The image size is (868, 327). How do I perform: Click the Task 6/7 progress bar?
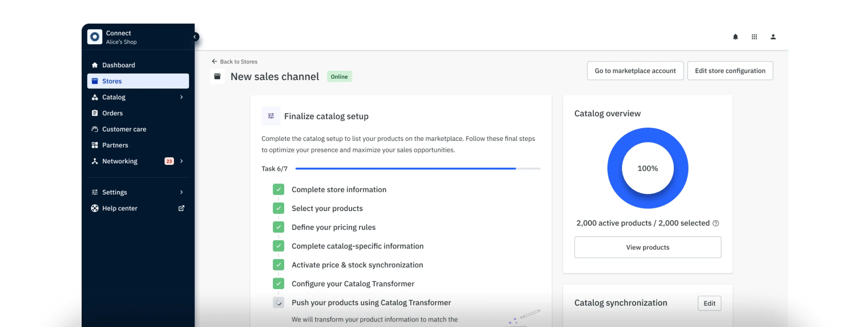pyautogui.click(x=418, y=169)
